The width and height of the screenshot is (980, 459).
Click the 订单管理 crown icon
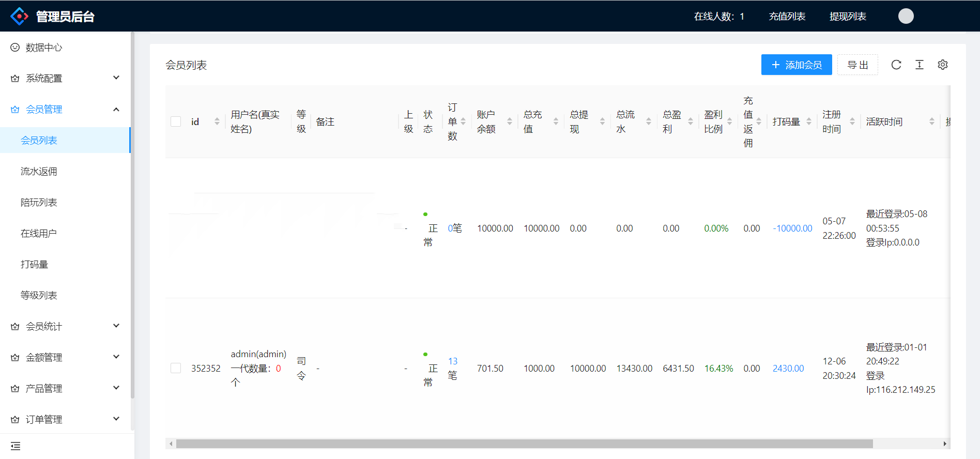[15, 420]
